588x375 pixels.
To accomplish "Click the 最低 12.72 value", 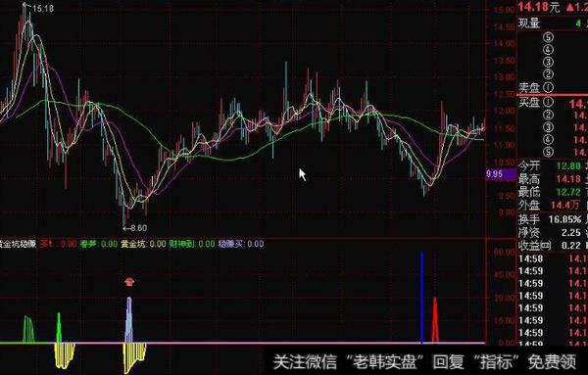I will coord(568,192).
